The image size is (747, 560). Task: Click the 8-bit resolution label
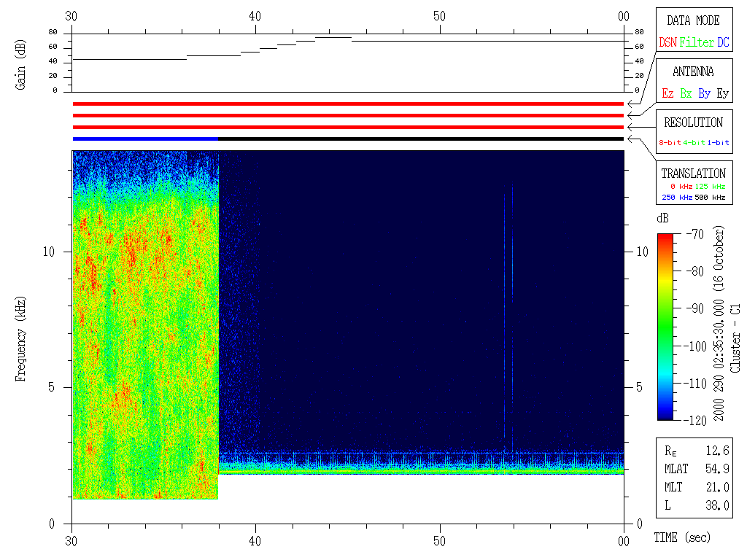670,143
